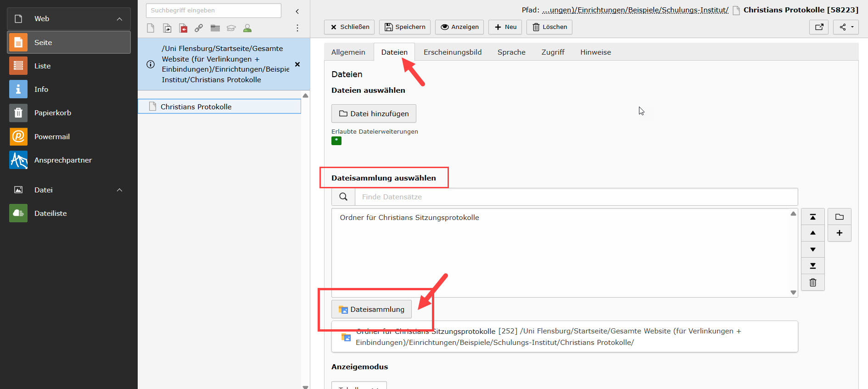
Task: Open page tree three-dot options menu
Action: point(297,28)
